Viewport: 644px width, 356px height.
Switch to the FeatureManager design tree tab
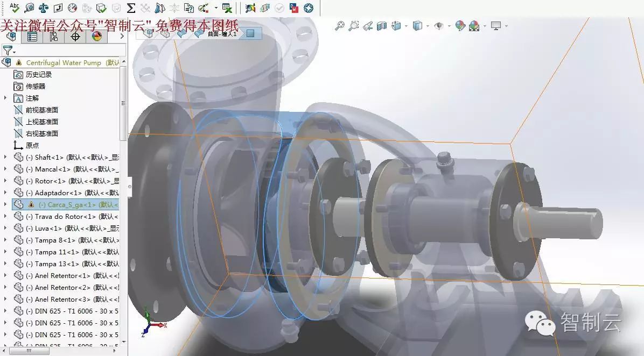point(11,37)
